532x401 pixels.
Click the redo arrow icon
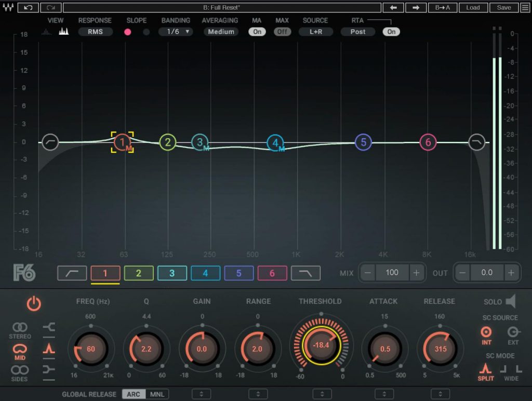coord(51,8)
